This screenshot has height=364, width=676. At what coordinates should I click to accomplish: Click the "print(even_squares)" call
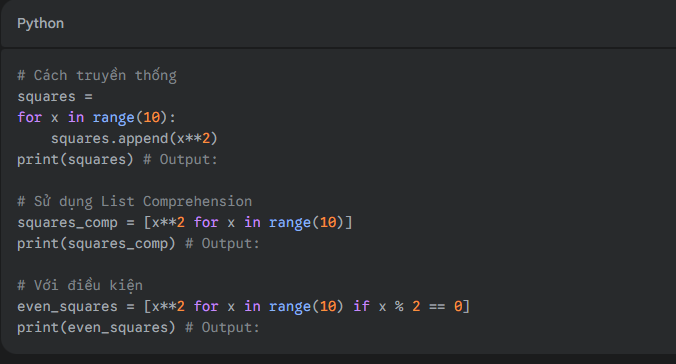coord(97,328)
